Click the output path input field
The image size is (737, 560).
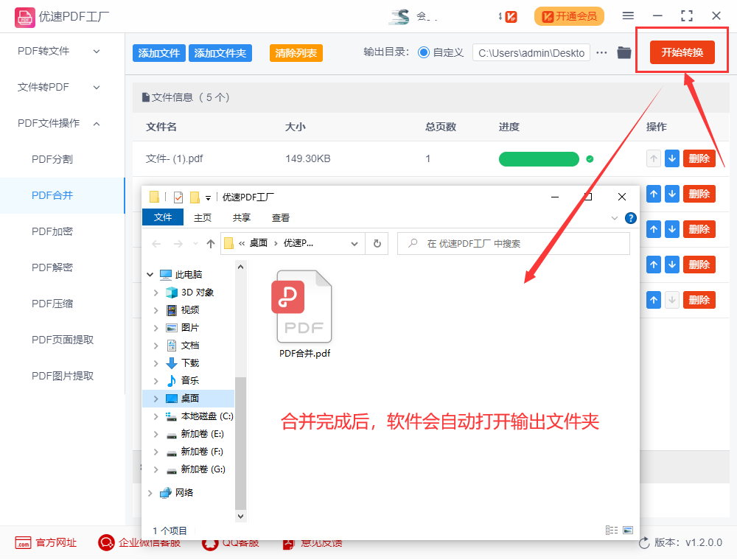click(x=531, y=52)
